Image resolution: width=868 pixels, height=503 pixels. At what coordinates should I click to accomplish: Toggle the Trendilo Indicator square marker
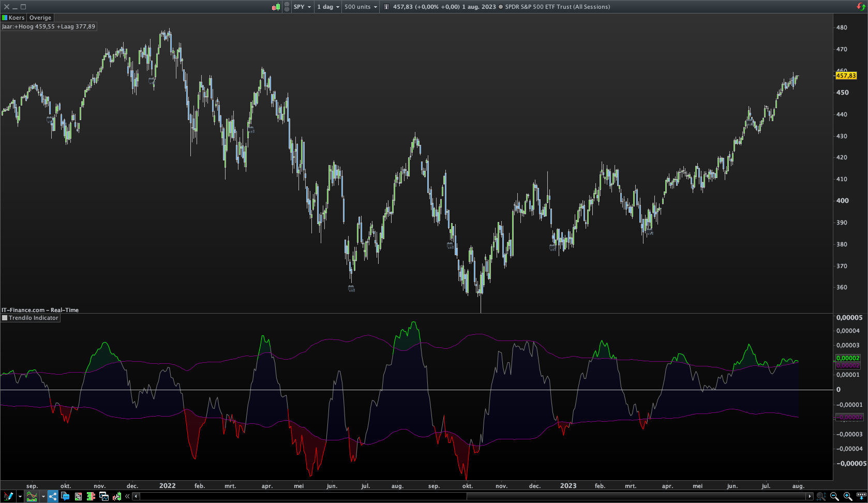5,318
